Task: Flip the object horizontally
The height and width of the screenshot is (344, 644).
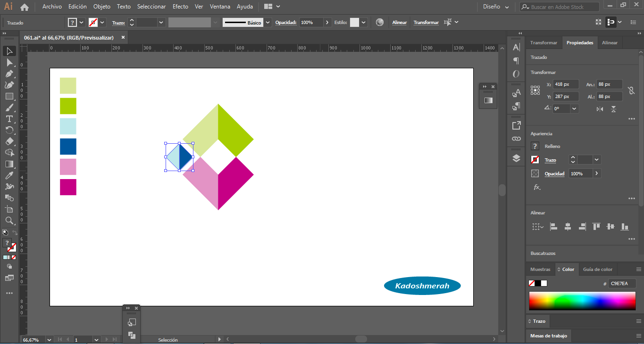Action: coord(600,109)
